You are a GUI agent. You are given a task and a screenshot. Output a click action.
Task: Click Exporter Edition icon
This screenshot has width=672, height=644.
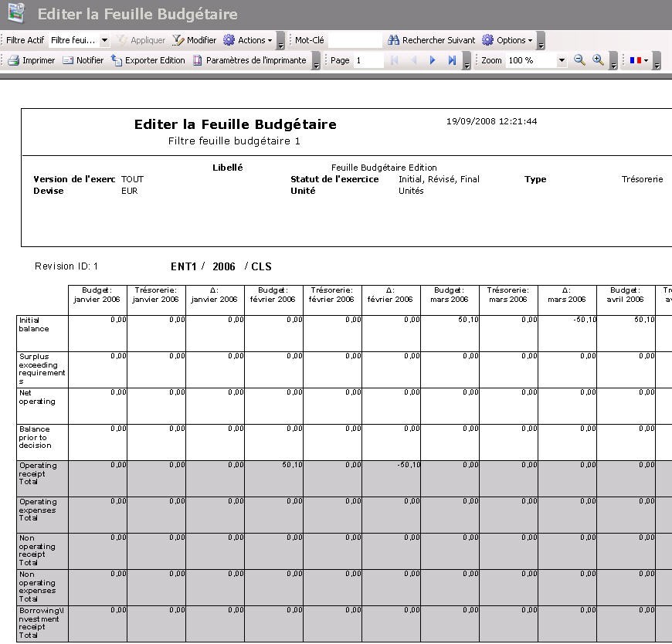point(117,60)
